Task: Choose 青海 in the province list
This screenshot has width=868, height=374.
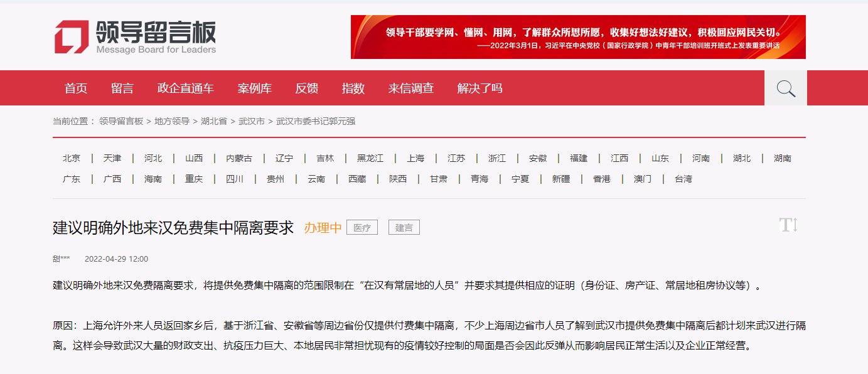Action: click(x=480, y=179)
